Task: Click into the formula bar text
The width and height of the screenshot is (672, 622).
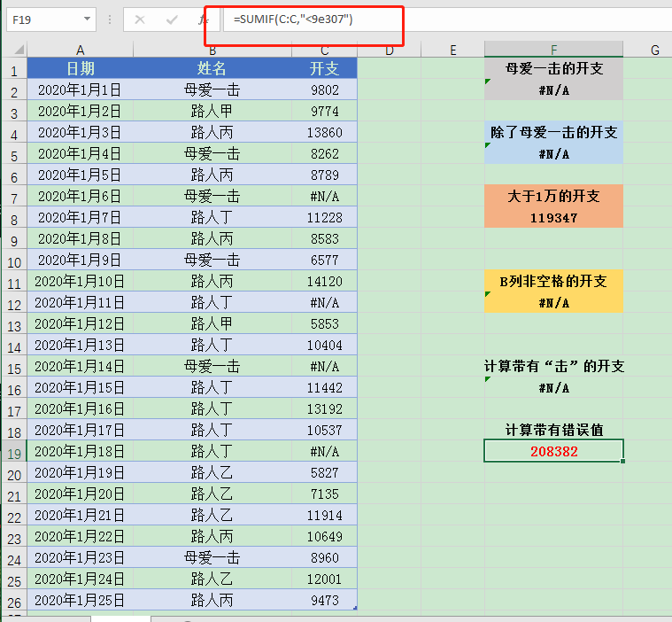Action: pos(293,19)
